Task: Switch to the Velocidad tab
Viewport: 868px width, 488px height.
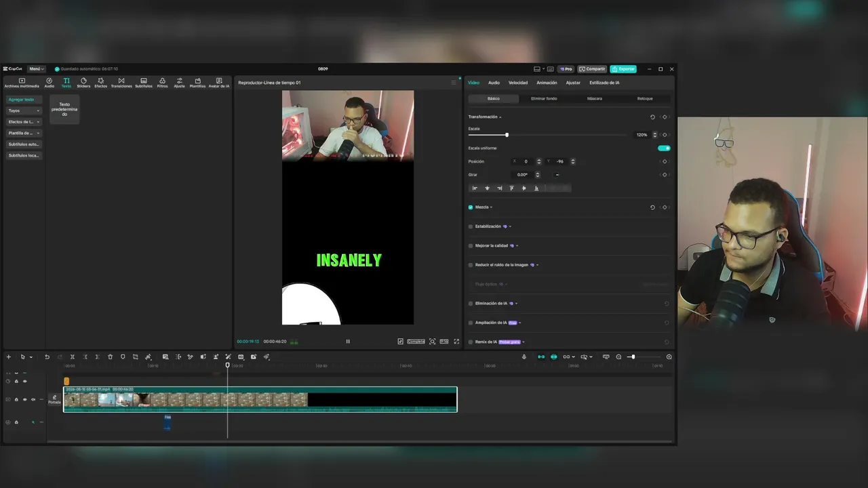Action: pos(518,83)
